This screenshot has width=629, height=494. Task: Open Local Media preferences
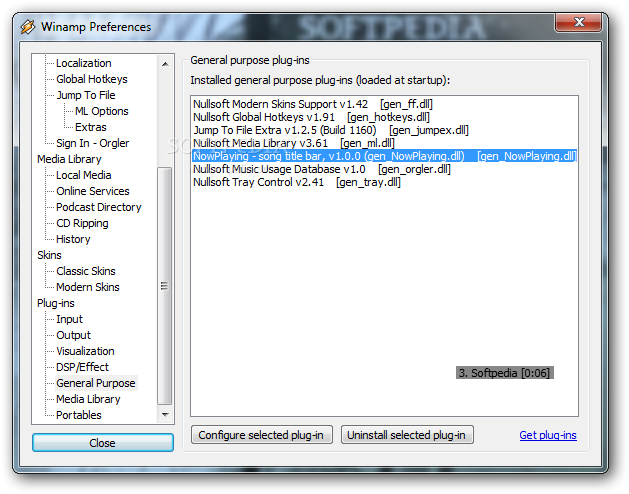coord(83,175)
